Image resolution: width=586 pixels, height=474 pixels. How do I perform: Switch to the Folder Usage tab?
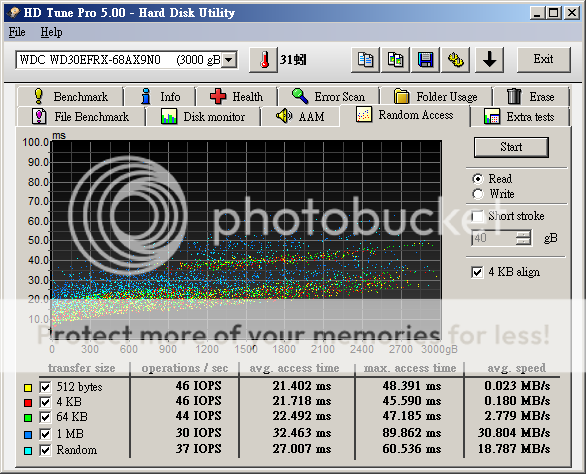click(x=436, y=97)
